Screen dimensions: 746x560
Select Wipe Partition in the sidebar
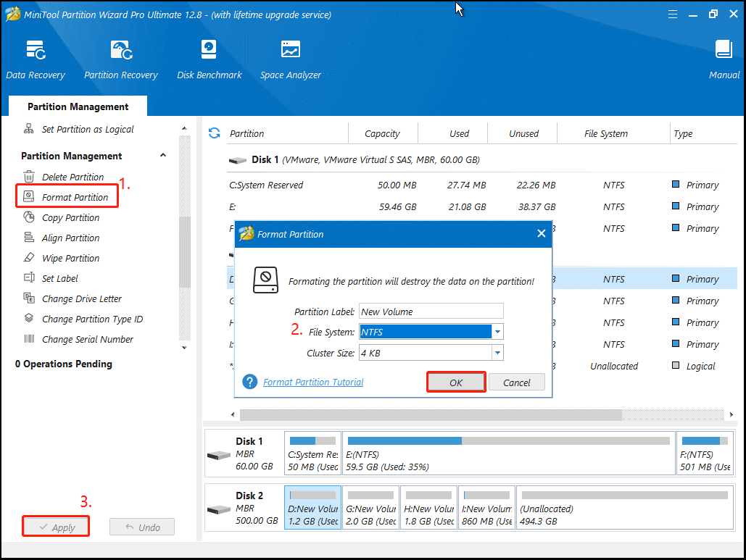(70, 258)
